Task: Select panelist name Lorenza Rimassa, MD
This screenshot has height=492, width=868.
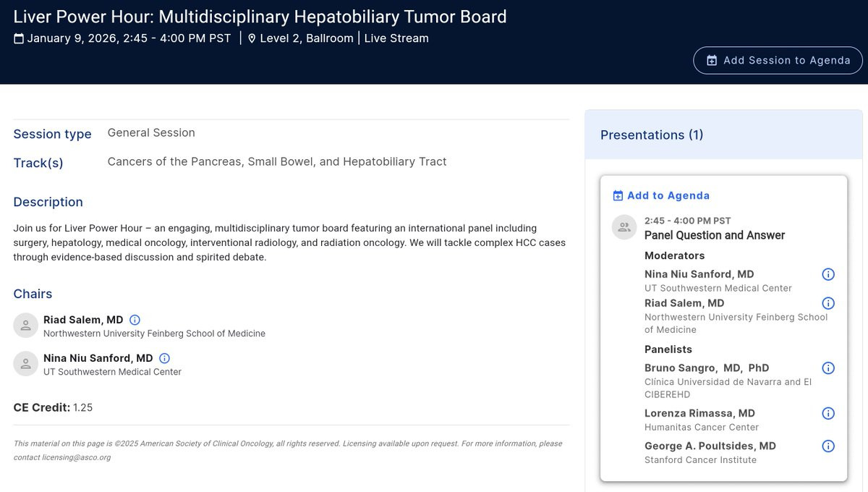Action: pyautogui.click(x=699, y=414)
